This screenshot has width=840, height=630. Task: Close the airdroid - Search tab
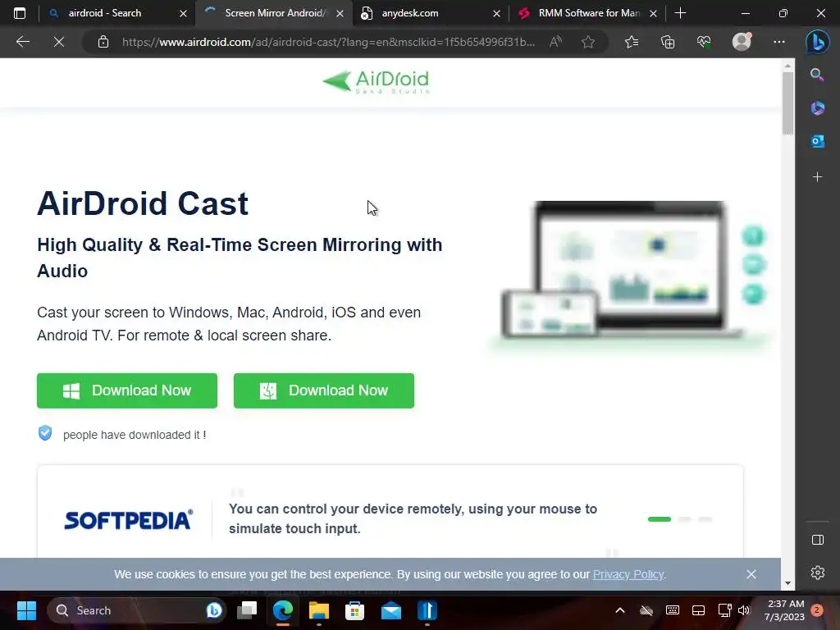(183, 13)
